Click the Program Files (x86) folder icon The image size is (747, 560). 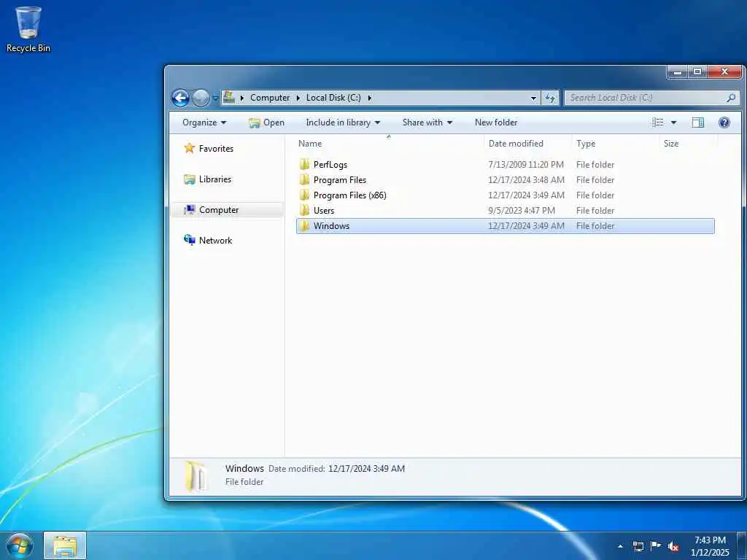304,195
